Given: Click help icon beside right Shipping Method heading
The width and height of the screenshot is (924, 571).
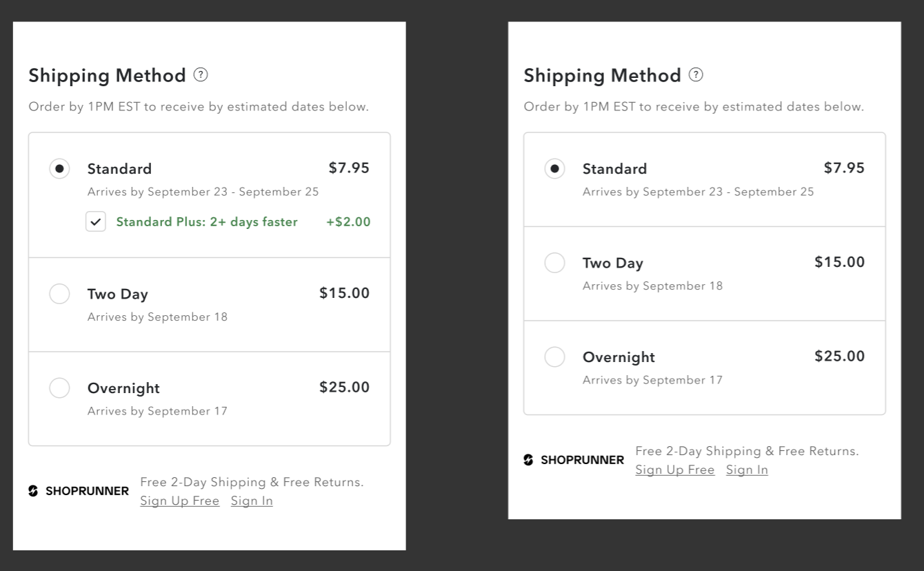Looking at the screenshot, I should click(x=696, y=74).
